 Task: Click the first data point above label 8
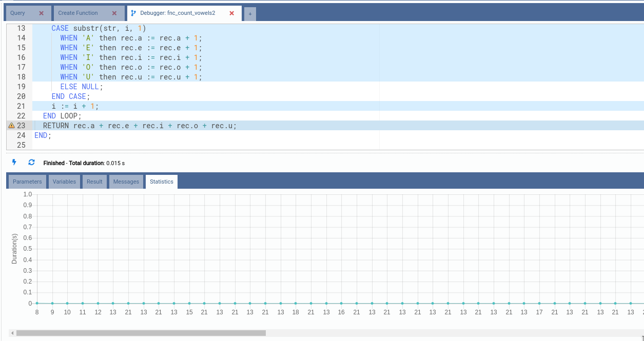pyautogui.click(x=37, y=304)
